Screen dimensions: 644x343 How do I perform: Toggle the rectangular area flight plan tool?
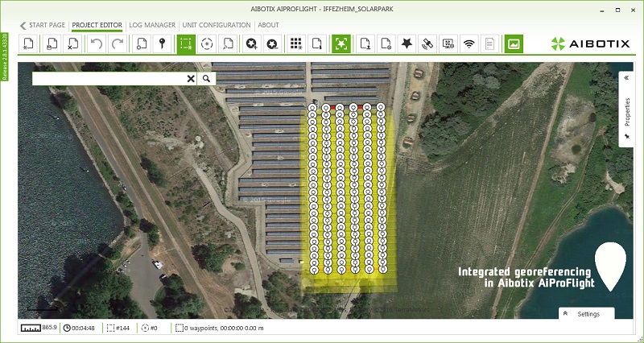click(186, 43)
